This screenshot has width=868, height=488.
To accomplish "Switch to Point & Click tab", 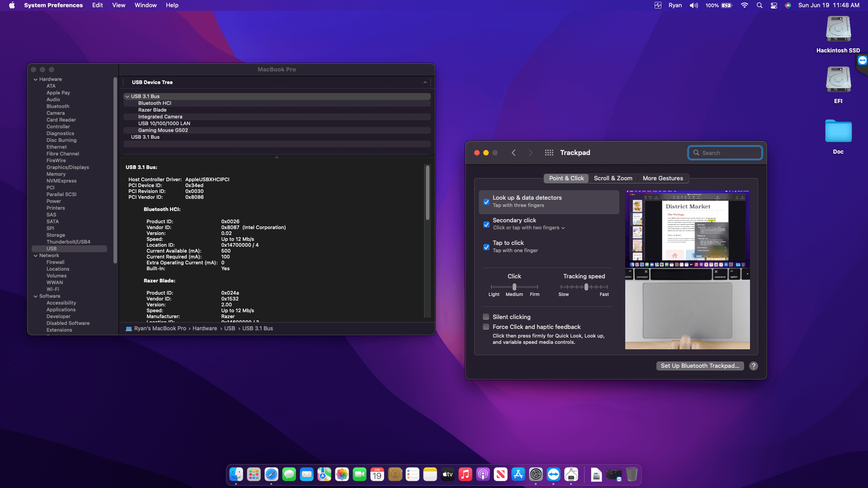I will [566, 178].
